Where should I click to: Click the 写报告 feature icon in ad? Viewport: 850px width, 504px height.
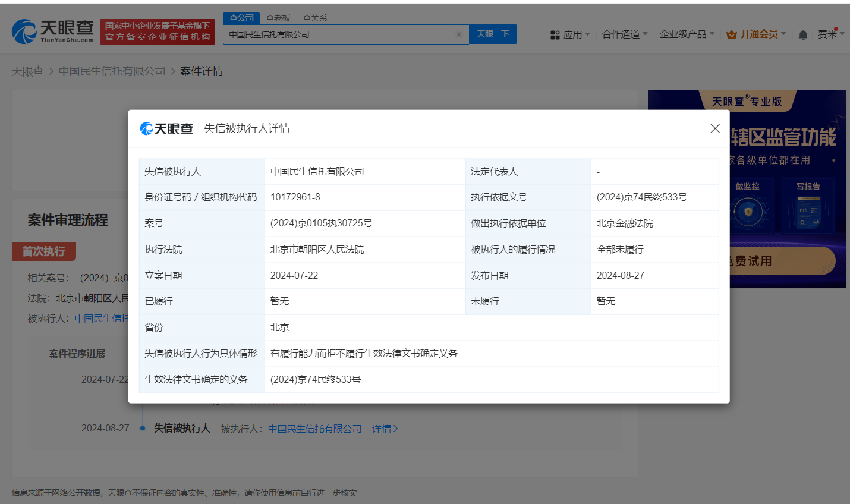click(808, 211)
